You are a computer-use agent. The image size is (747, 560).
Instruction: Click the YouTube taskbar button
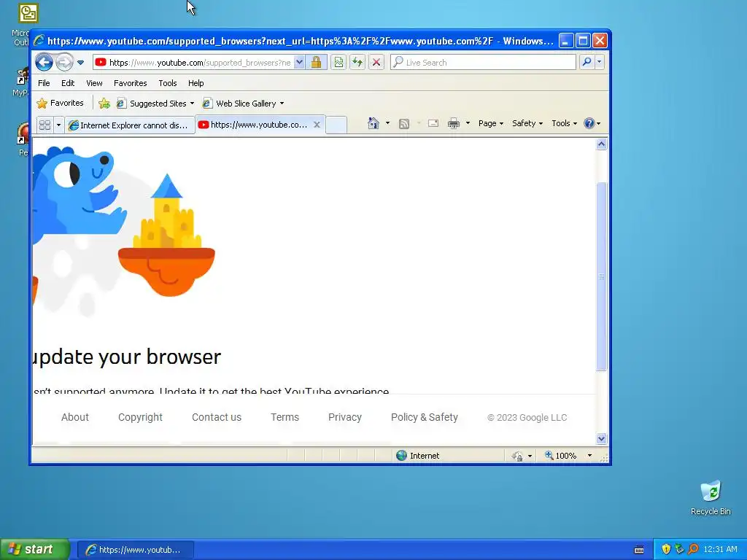click(x=135, y=550)
